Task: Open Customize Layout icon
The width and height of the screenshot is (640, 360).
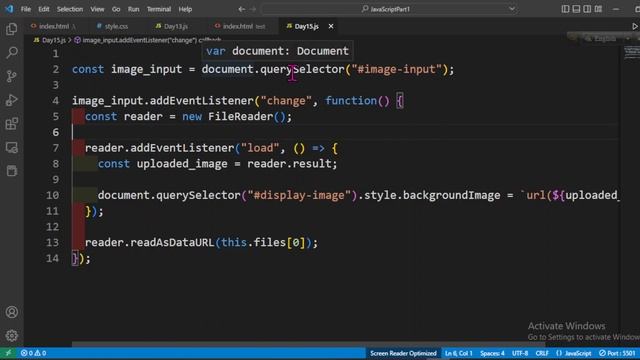Action: 598,9
